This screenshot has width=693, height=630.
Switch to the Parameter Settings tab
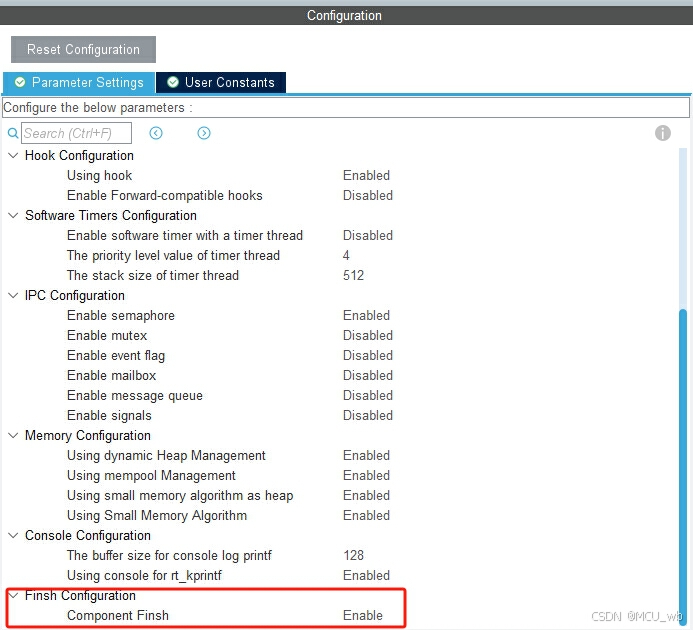tap(79, 82)
